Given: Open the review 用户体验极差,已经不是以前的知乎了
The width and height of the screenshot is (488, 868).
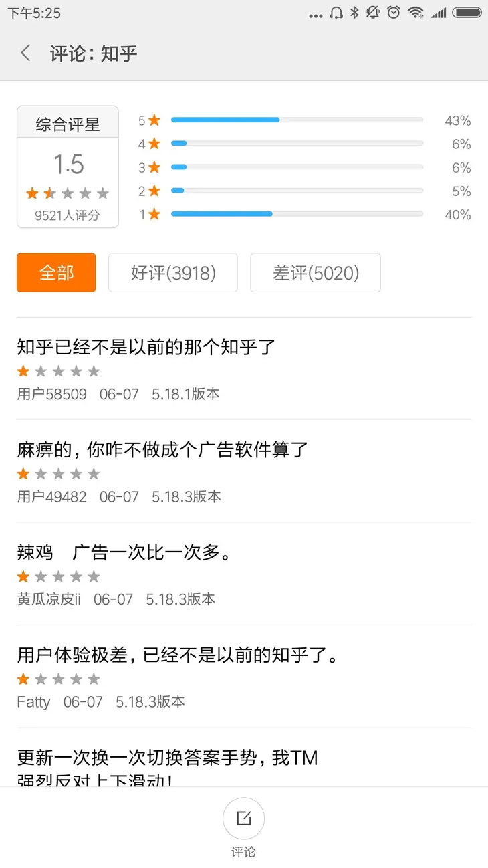Looking at the screenshot, I should click(x=177, y=655).
